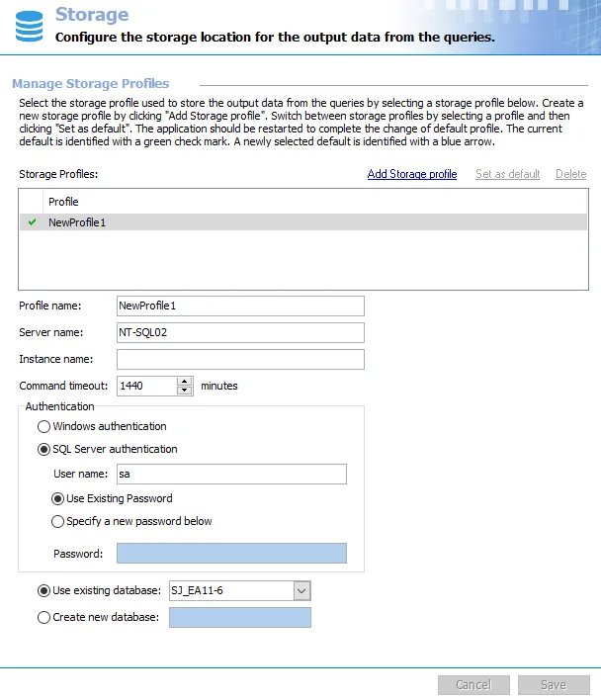Select NewProfile1 row in profiles list
The width and height of the screenshot is (601, 700).
(x=303, y=222)
